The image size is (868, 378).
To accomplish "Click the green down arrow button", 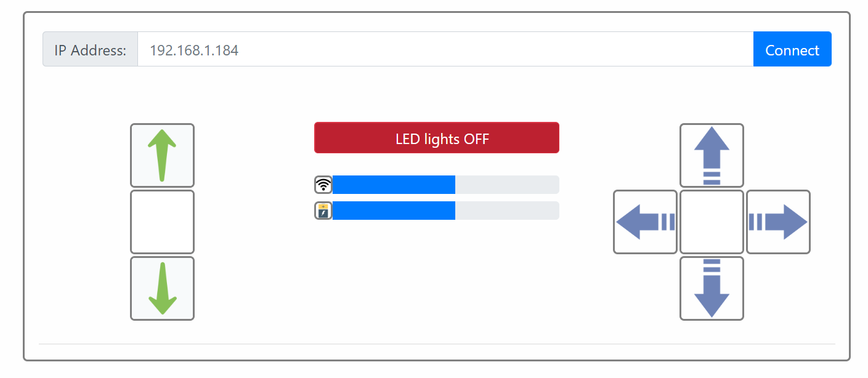I will pyautogui.click(x=162, y=288).
